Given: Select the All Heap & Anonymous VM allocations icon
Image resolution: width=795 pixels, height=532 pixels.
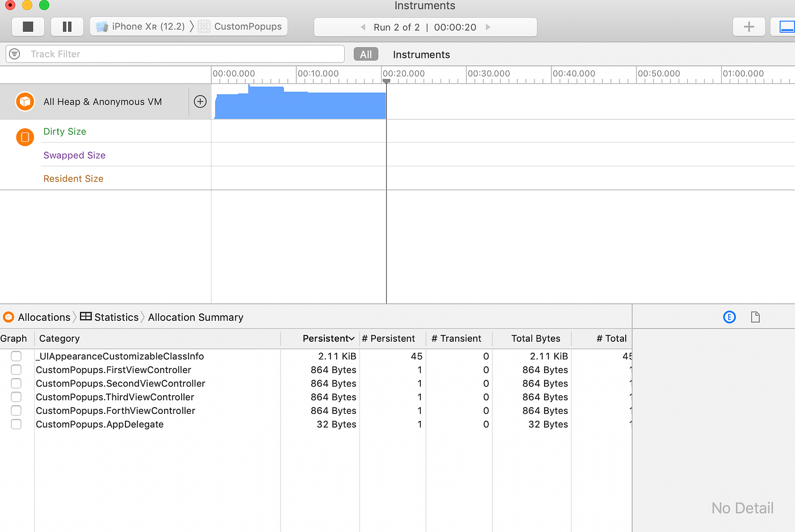Looking at the screenshot, I should [24, 101].
